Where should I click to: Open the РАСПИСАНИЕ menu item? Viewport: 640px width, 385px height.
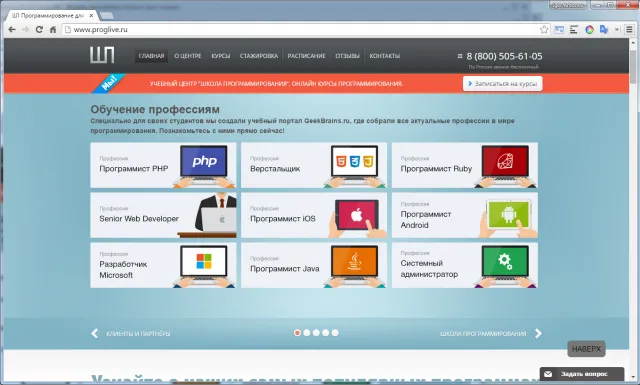(307, 56)
